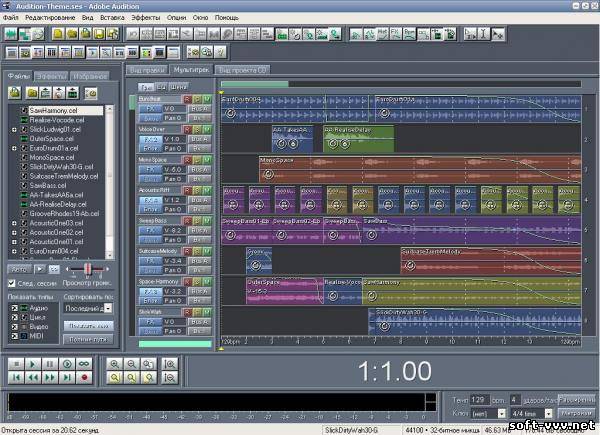Click the circled play-to-end button
The image size is (600, 435).
(x=67, y=364)
